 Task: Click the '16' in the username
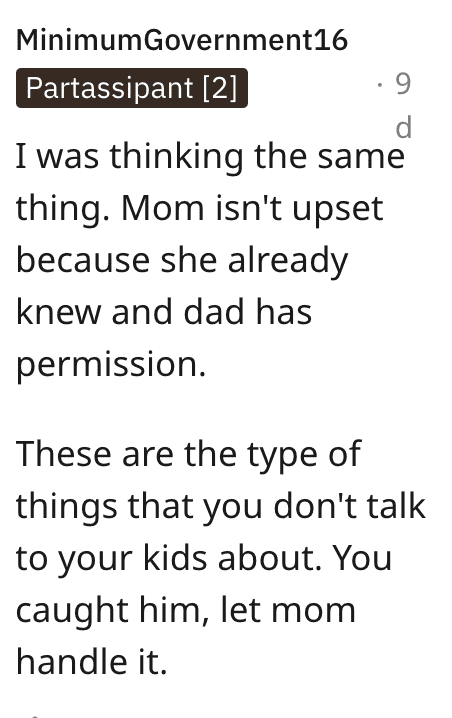click(331, 40)
